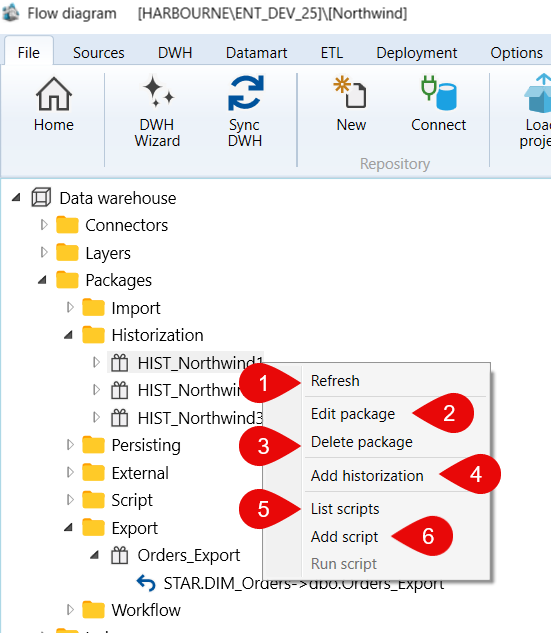Click the Connect repository icon
The width and height of the screenshot is (551, 633).
438,93
